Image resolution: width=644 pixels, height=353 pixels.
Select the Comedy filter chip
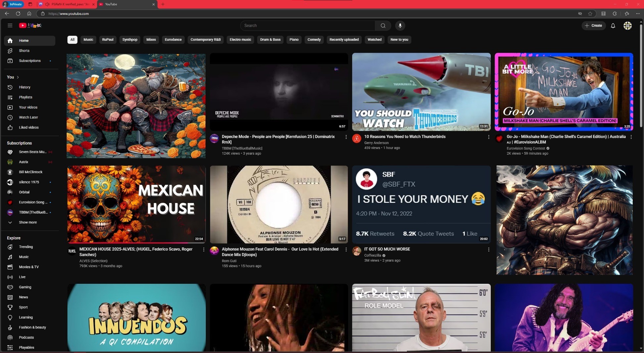314,39
